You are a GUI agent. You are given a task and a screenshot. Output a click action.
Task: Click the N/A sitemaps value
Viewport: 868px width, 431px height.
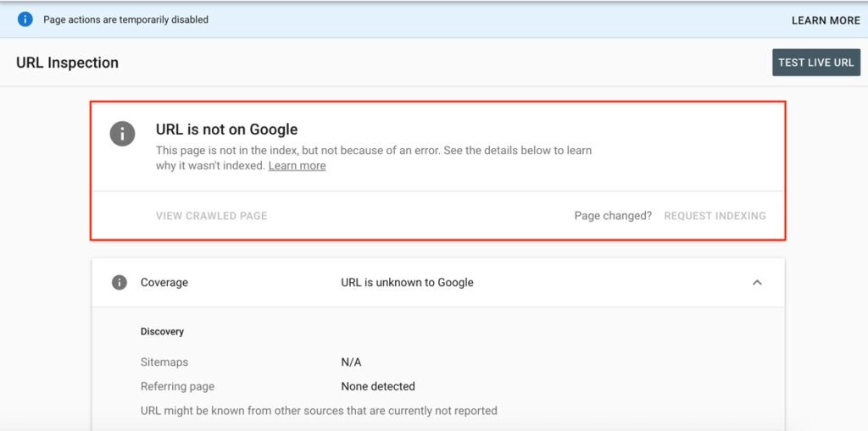(351, 362)
